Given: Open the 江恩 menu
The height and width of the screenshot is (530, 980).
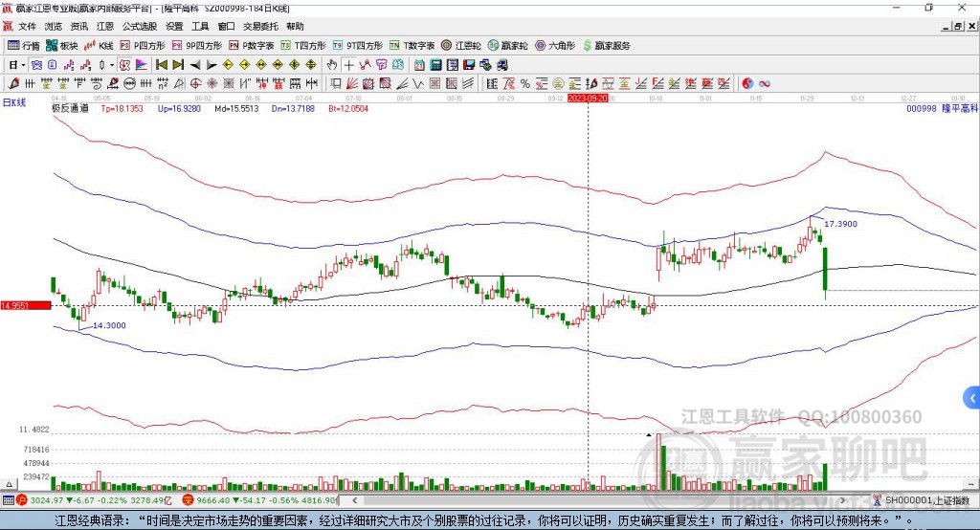Looking at the screenshot, I should coord(105,26).
